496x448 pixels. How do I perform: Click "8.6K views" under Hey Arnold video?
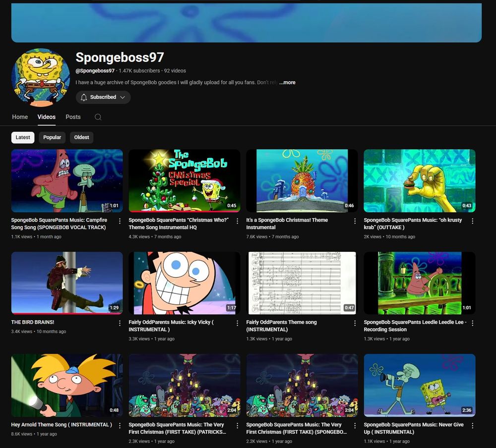point(21,434)
